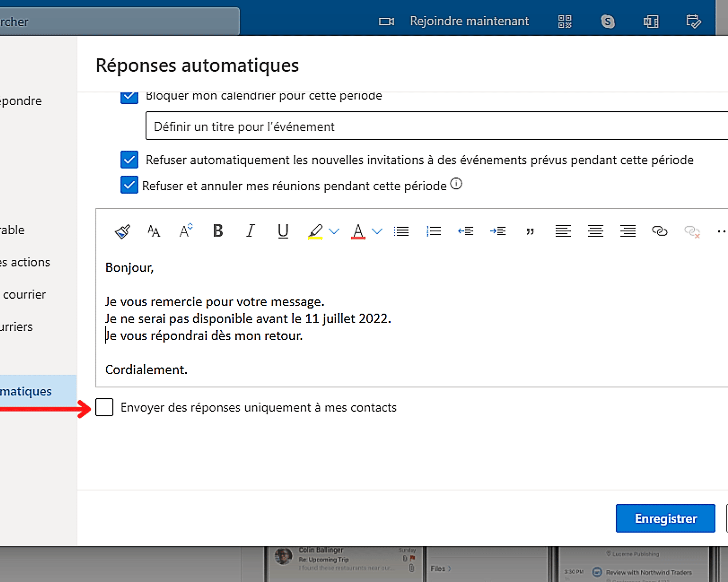
Task: Align text to the left
Action: [x=563, y=231]
